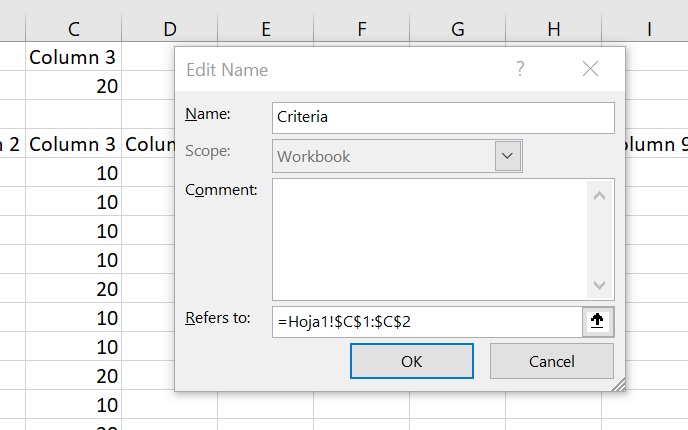Select column F header
This screenshot has width=688, height=430.
pos(361,30)
